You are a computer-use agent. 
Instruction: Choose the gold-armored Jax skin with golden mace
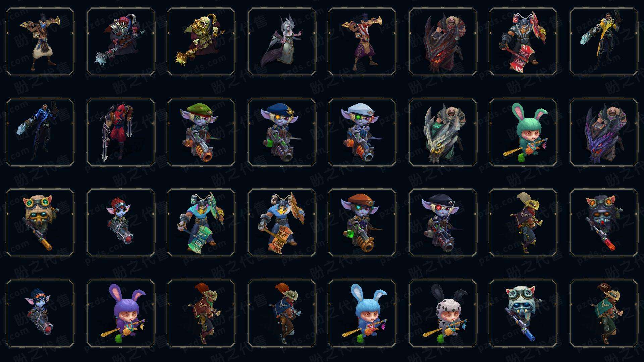pyautogui.click(x=201, y=42)
